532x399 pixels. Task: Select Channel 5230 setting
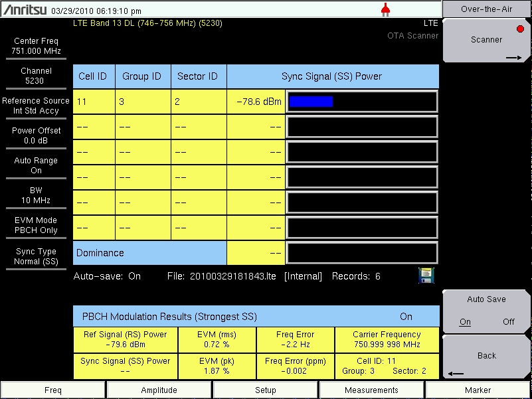tap(36, 76)
